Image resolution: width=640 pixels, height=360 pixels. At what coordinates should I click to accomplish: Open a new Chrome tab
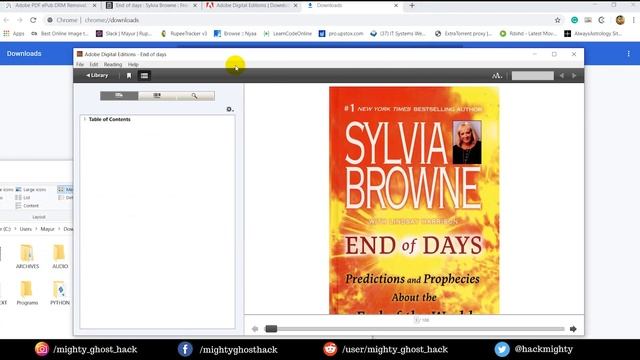pos(412,5)
